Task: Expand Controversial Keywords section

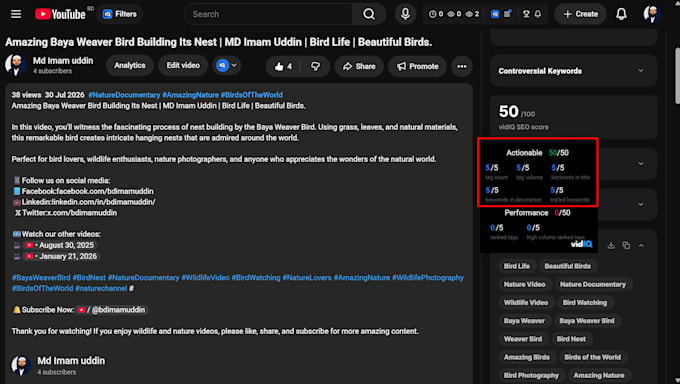Action: tap(573, 71)
